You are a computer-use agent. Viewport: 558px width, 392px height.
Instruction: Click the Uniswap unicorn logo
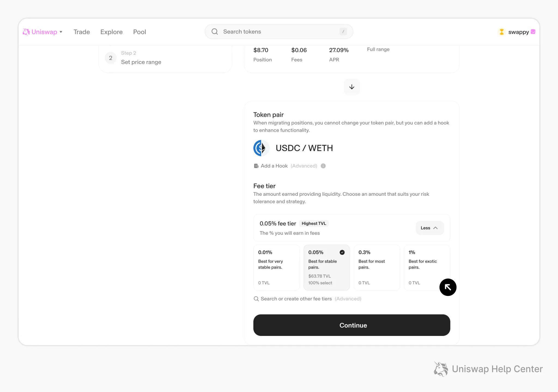26,32
